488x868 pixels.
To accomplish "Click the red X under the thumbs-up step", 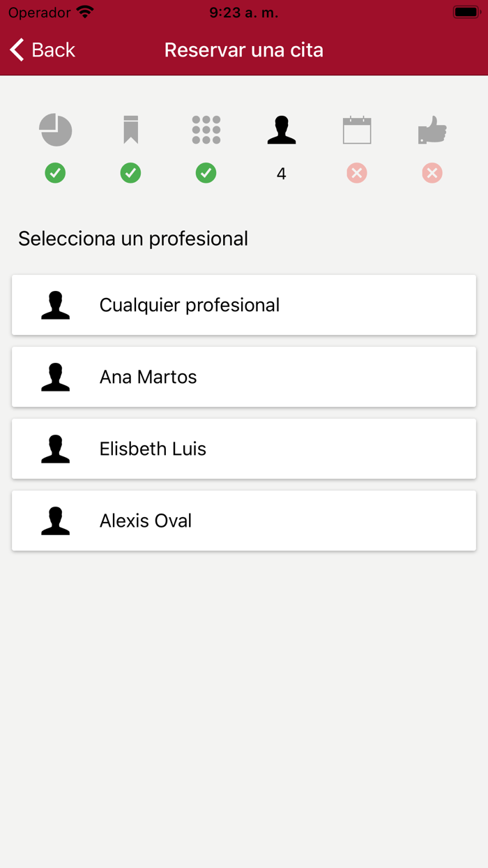I will point(432,173).
